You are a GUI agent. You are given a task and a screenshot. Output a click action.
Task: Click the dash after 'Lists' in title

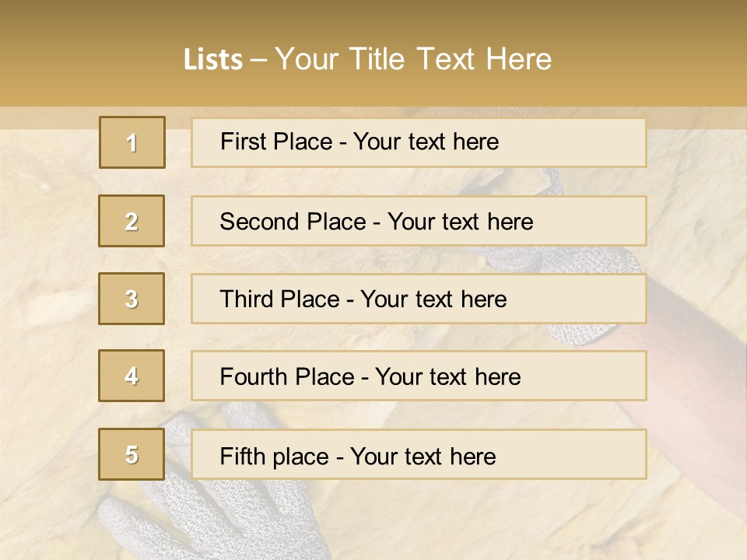260,60
